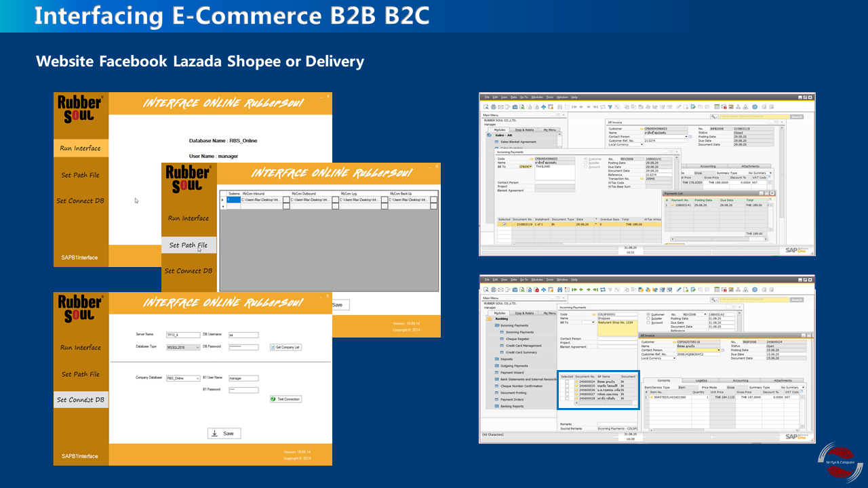868x488 pixels.
Task: Go to Last Data Record in SAP Banking window
Action: 595,288
